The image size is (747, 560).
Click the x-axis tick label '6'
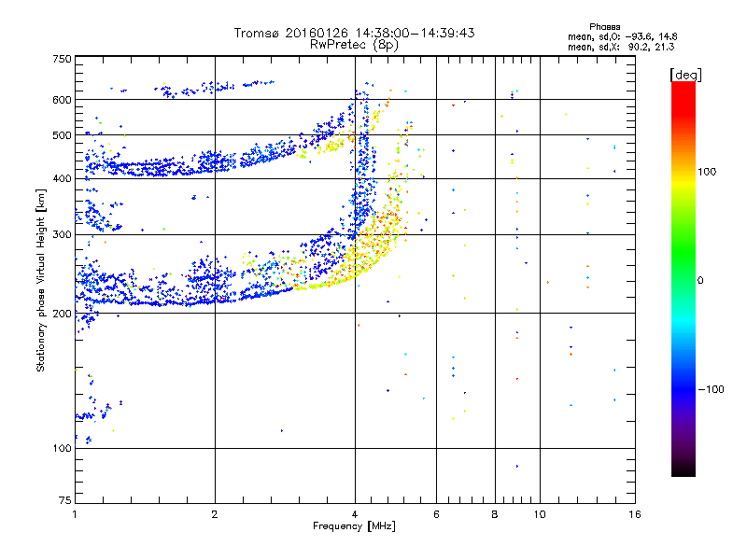[x=436, y=514]
